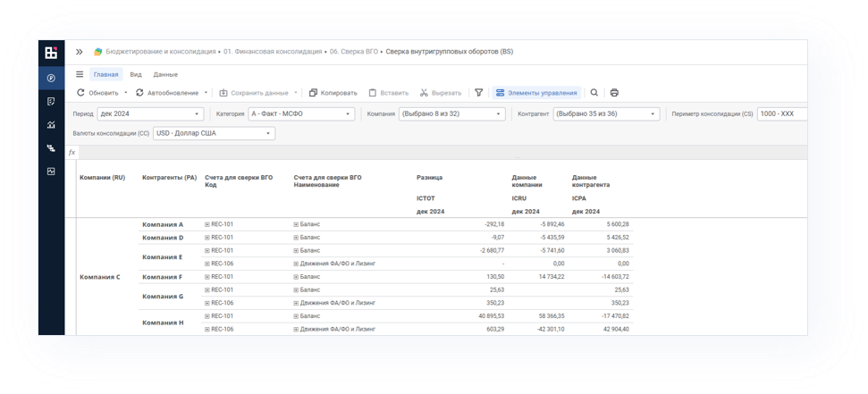Expand REC-106 in the Компания E row

(x=207, y=264)
